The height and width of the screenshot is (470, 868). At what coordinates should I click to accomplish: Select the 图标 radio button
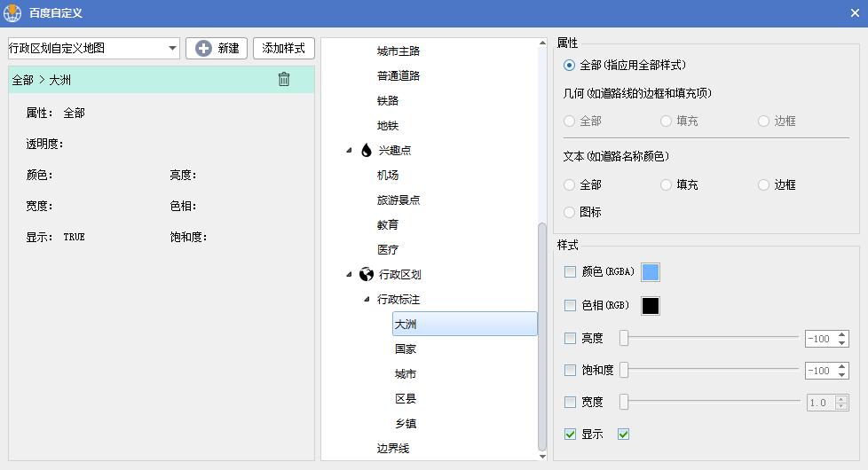[569, 212]
